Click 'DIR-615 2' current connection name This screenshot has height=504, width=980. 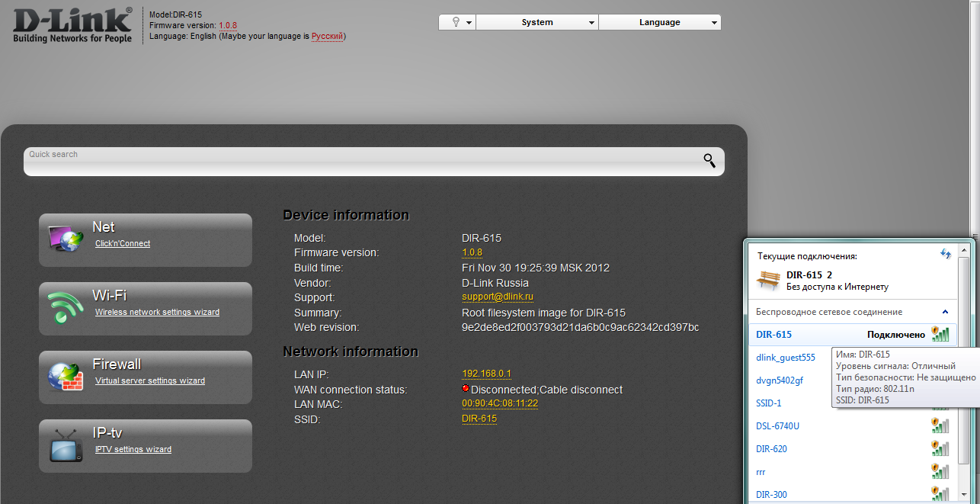click(809, 274)
